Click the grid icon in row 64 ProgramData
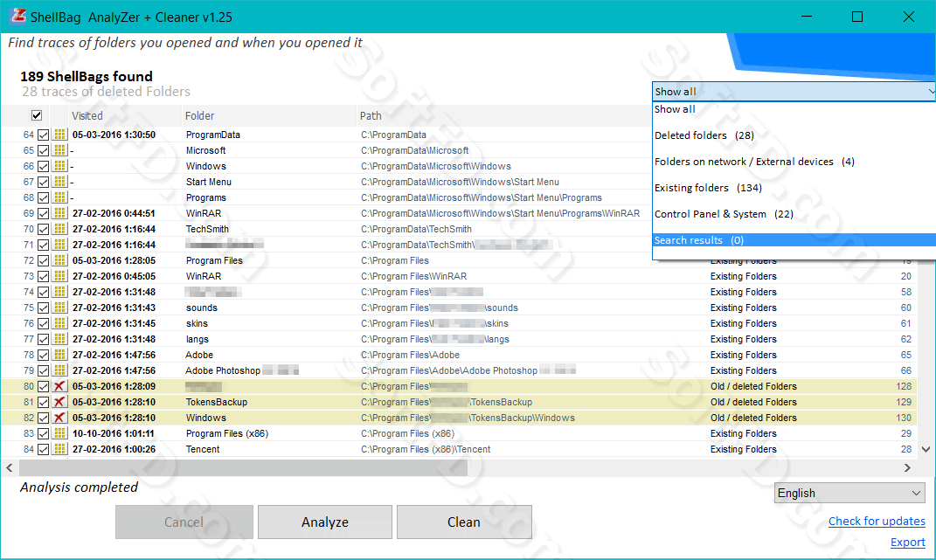The width and height of the screenshot is (936, 560). [59, 135]
